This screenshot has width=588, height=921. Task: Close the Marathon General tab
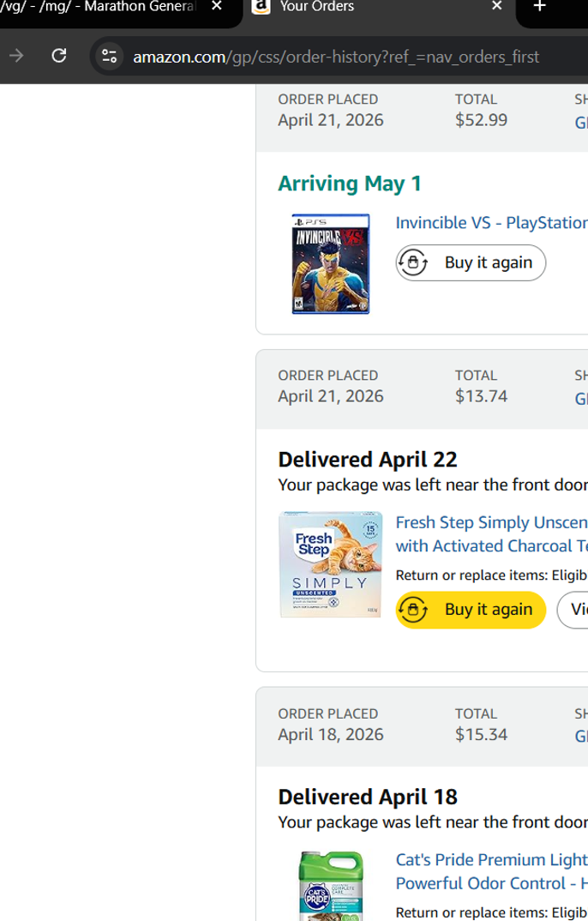pos(216,7)
